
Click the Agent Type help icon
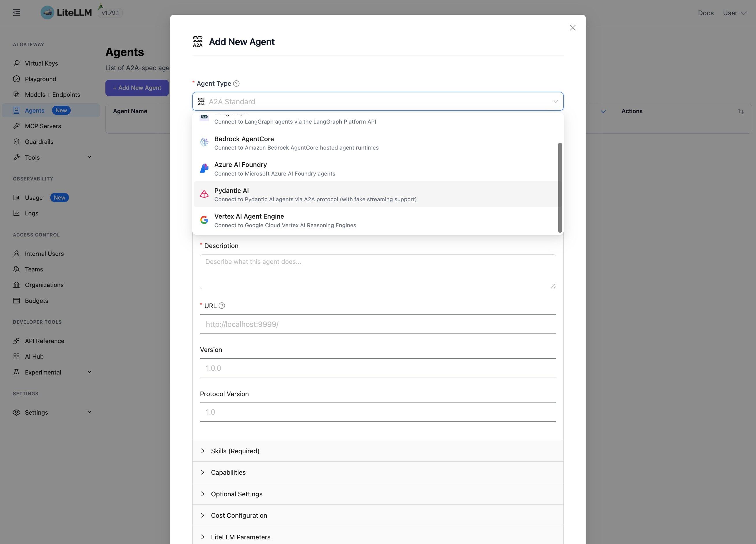click(236, 84)
